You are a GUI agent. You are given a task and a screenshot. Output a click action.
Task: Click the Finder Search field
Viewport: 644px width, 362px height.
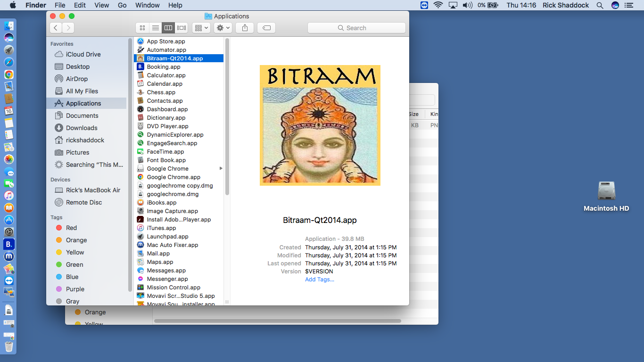point(356,28)
